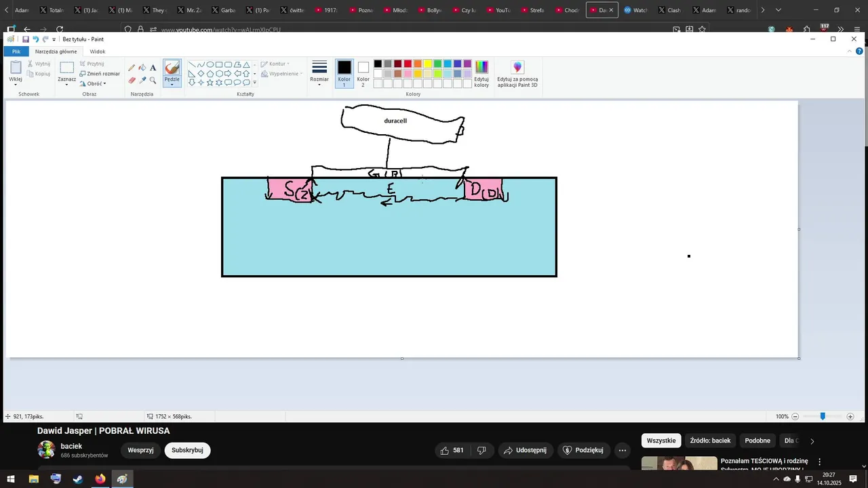
Task: Select the Źródło: baciek filter chip
Action: pyautogui.click(x=710, y=441)
